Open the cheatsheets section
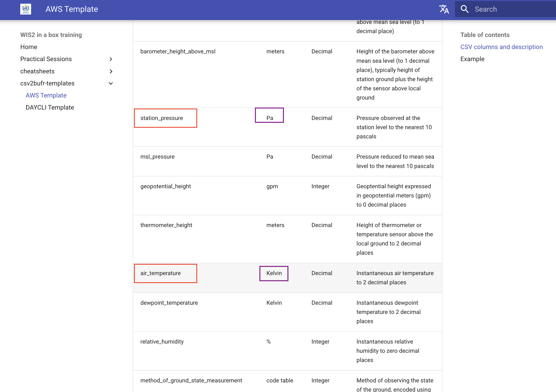The image size is (556, 392). tap(37, 71)
